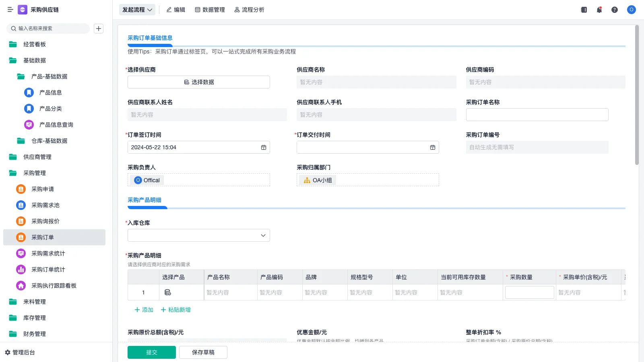Open calendar for 订单交付时间

[x=433, y=147]
